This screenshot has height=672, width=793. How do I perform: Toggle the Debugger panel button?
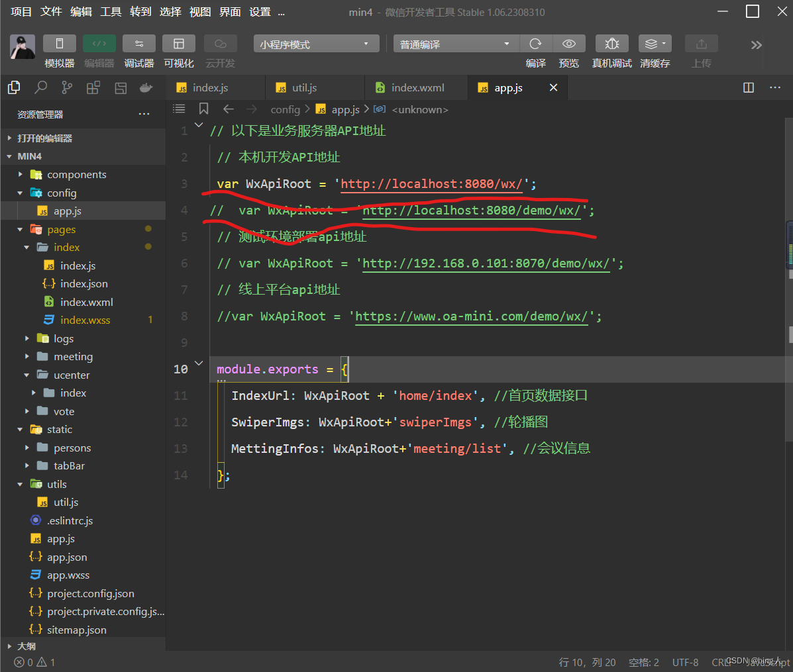point(139,44)
